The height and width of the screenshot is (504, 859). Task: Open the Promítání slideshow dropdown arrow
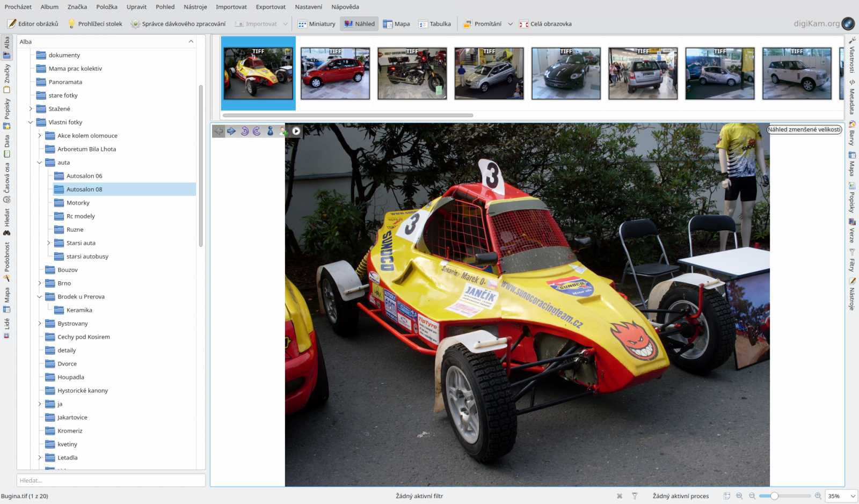(511, 24)
